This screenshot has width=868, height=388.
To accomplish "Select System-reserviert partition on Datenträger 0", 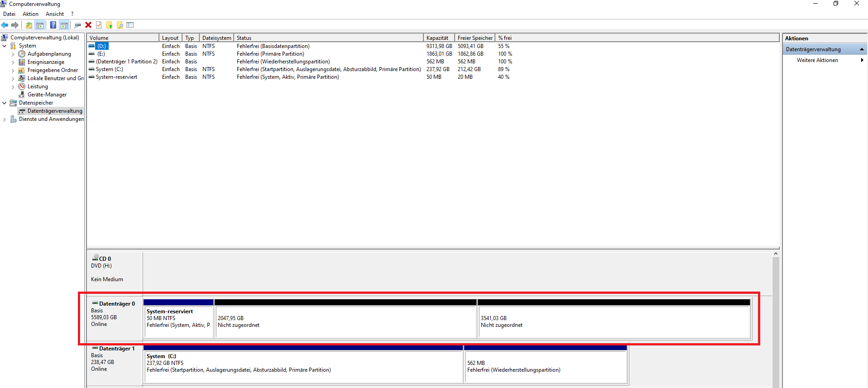I will pyautogui.click(x=178, y=318).
